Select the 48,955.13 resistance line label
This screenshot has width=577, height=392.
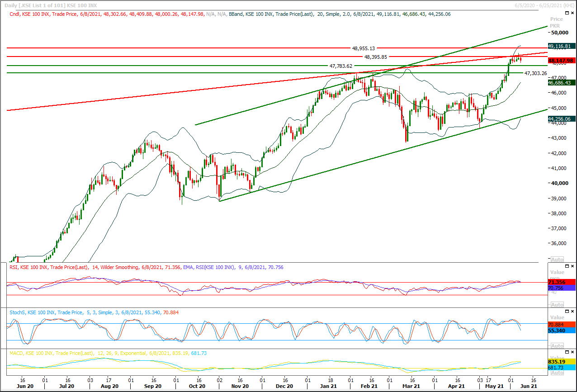point(364,48)
